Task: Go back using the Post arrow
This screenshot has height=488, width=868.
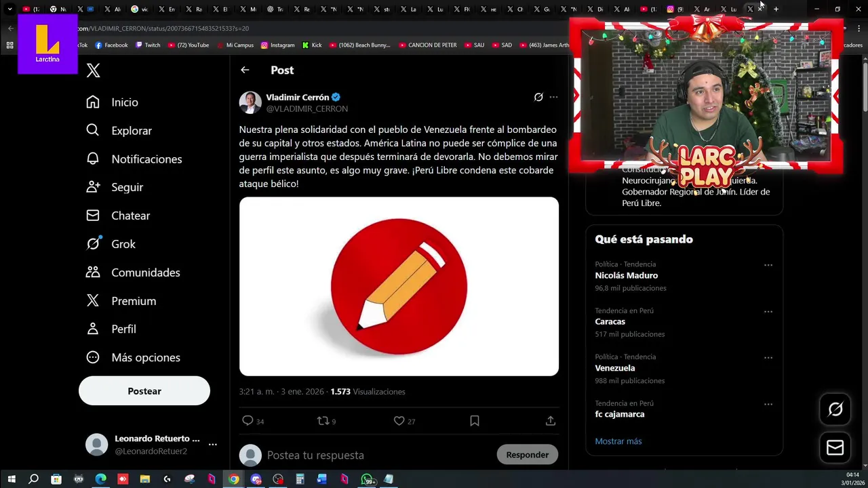Action: pyautogui.click(x=245, y=70)
